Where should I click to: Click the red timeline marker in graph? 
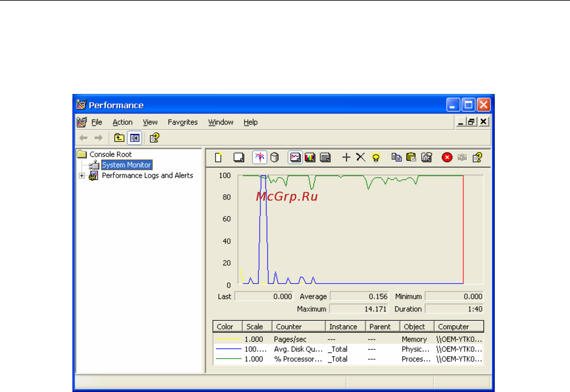(x=463, y=230)
